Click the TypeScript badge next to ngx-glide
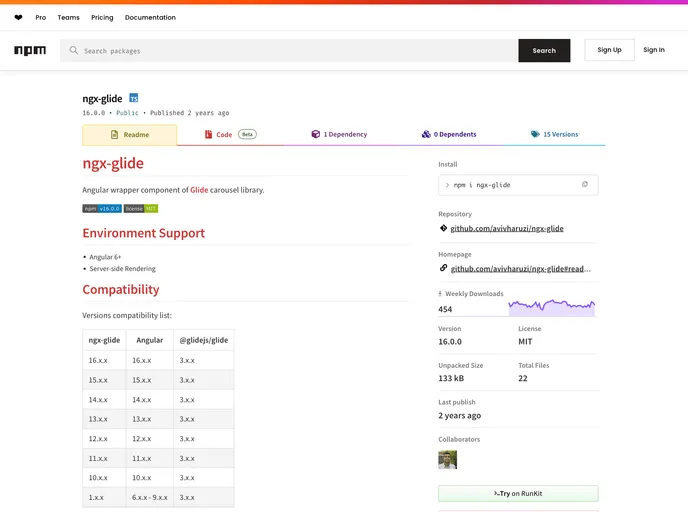This screenshot has width=688, height=512. pyautogui.click(x=134, y=98)
